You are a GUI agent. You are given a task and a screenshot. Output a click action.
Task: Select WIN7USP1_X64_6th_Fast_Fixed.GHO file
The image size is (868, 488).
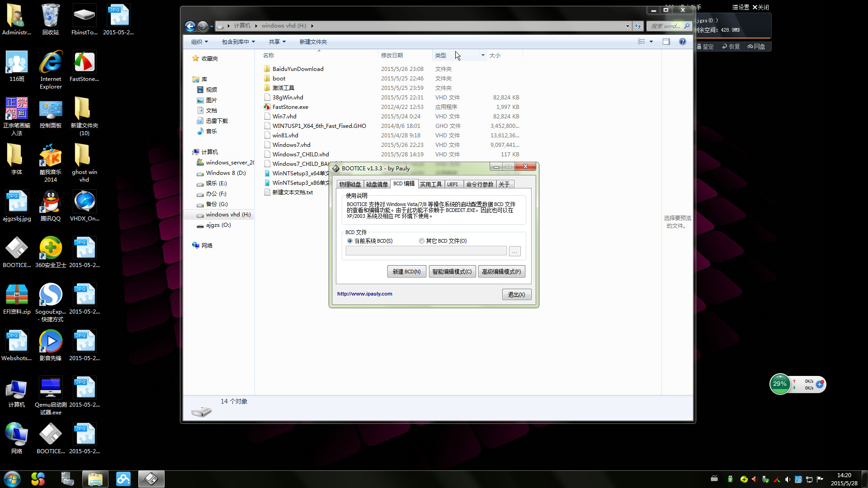(x=319, y=126)
